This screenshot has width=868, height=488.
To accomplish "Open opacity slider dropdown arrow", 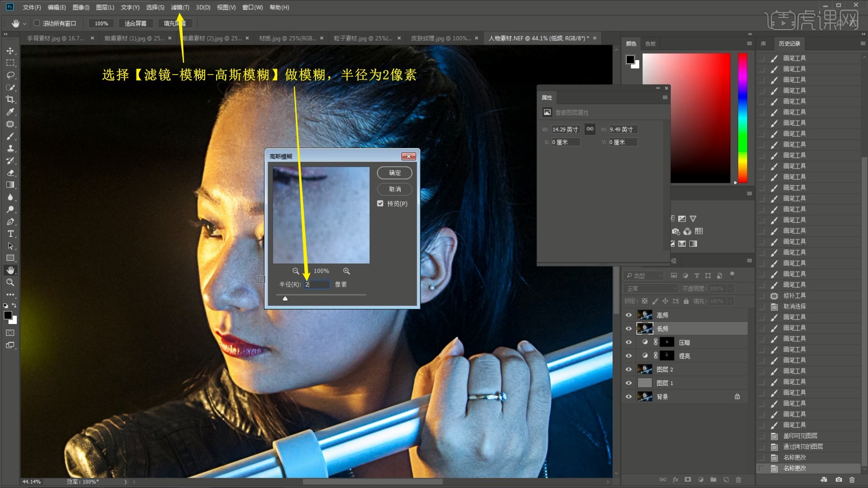I will pyautogui.click(x=731, y=289).
